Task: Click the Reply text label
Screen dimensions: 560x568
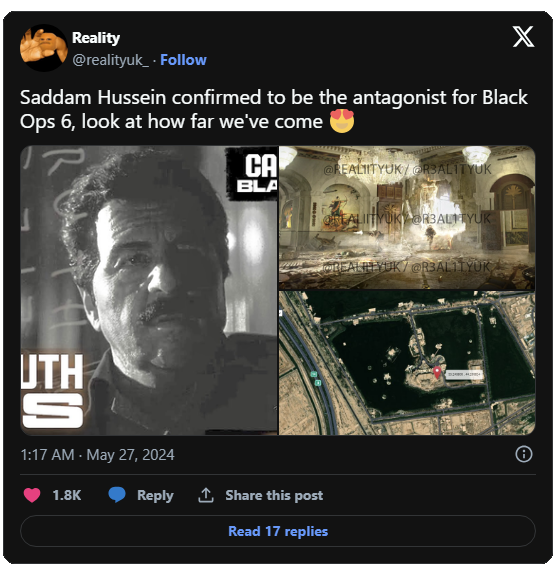Action: (155, 495)
